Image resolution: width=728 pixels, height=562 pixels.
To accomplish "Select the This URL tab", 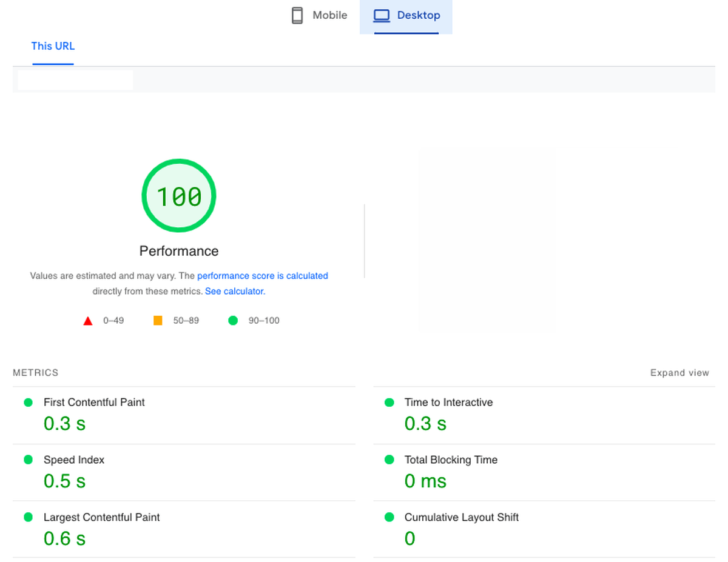I will coord(53,46).
